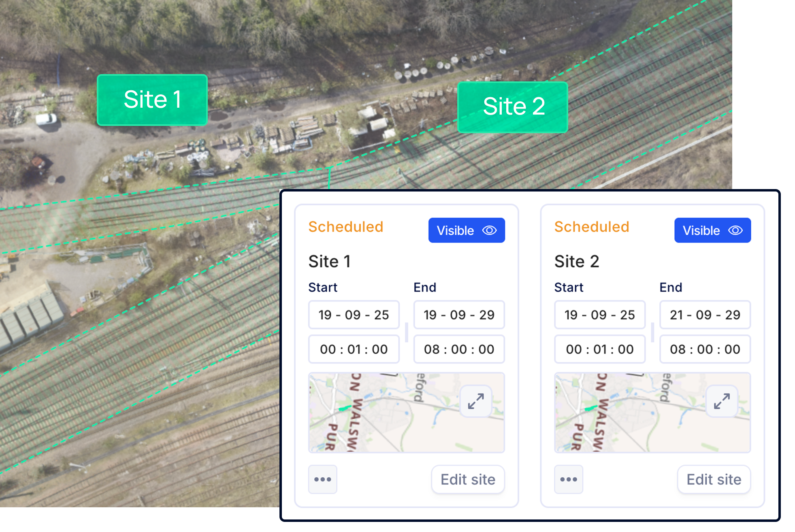Click the Site 1 end time 08:00:00
Image resolution: width=795 pixels, height=532 pixels.
point(459,349)
